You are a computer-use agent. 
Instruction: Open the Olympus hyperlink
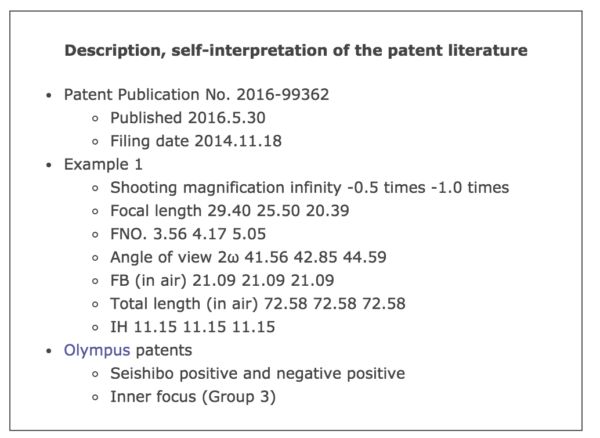(96, 351)
